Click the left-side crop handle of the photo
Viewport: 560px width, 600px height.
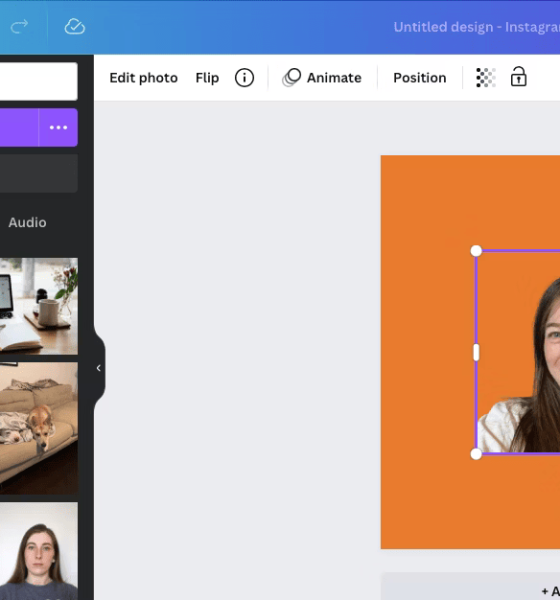pyautogui.click(x=476, y=352)
